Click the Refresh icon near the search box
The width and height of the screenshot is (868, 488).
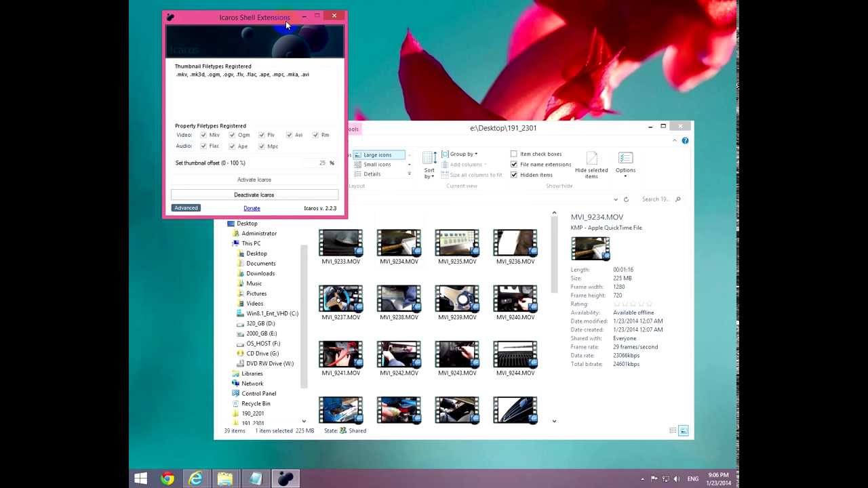(626, 199)
